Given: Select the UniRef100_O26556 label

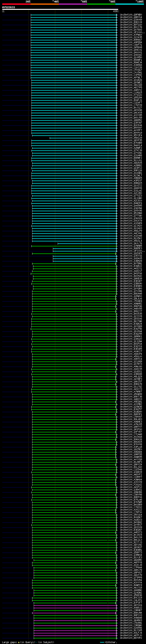Looking at the screenshot, I should click(x=131, y=628).
